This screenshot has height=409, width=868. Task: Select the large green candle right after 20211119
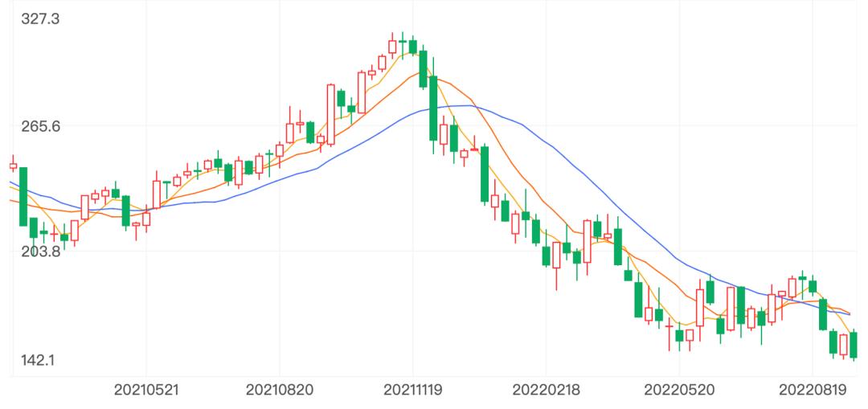click(x=433, y=108)
